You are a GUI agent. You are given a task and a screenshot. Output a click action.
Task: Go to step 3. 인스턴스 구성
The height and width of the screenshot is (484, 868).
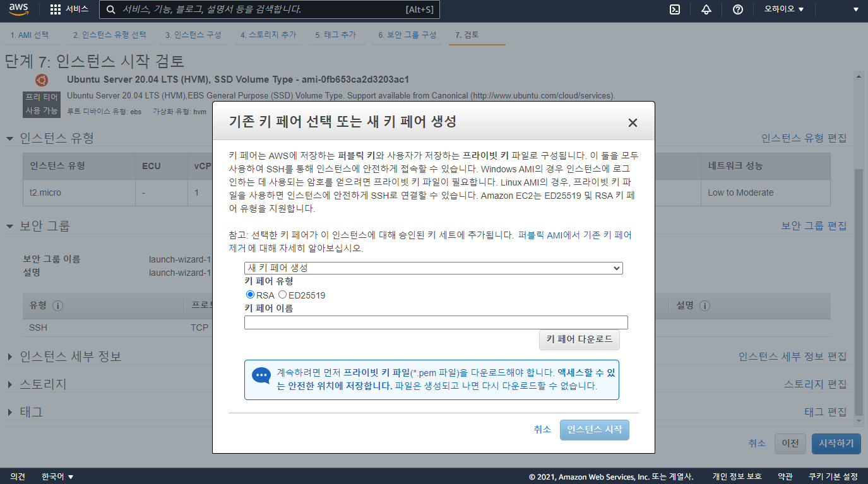point(193,35)
